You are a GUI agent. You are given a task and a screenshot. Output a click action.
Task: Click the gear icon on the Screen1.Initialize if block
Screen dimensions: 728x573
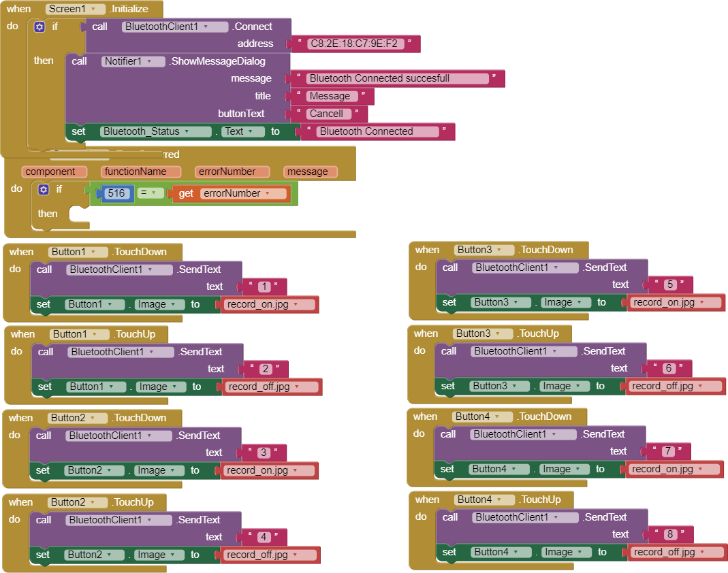[x=39, y=27]
